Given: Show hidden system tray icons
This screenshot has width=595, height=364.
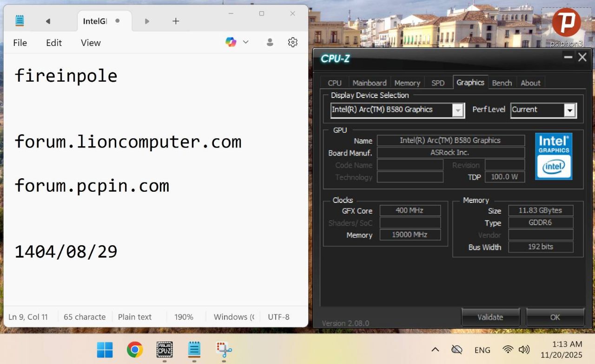Looking at the screenshot, I should [435, 350].
